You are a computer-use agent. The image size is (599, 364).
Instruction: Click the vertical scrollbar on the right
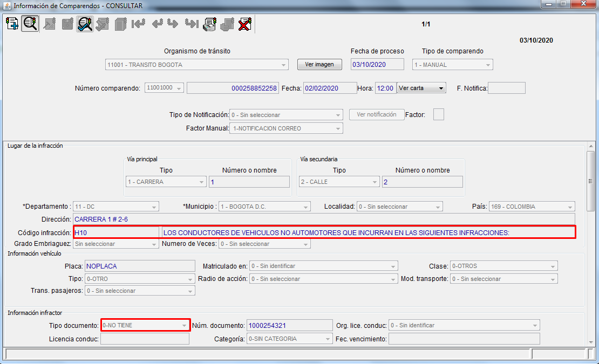[x=591, y=173]
